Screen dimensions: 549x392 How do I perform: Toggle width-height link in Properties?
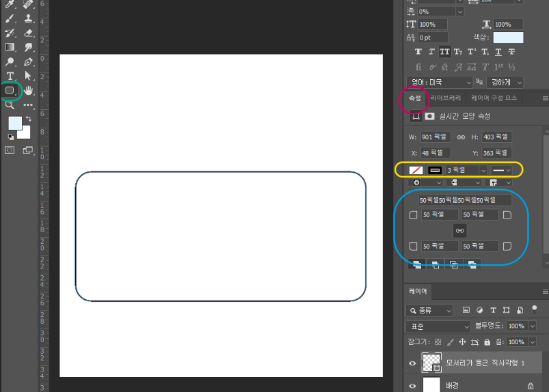[461, 137]
